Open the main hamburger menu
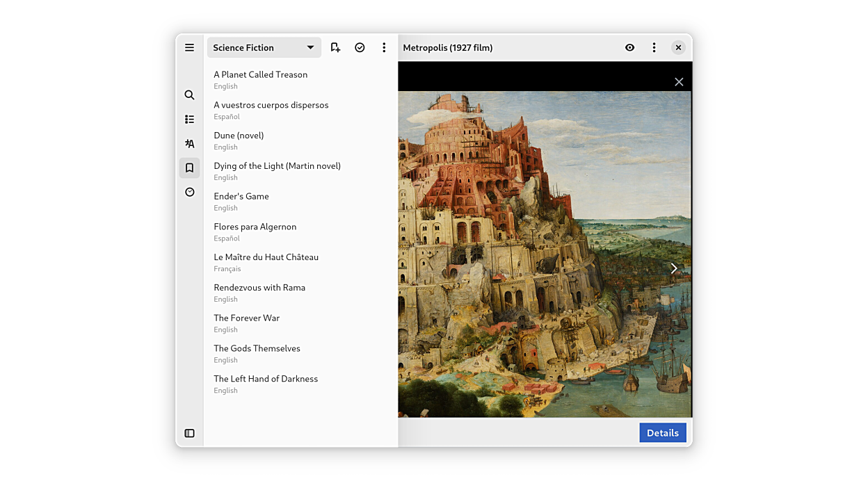 click(189, 47)
